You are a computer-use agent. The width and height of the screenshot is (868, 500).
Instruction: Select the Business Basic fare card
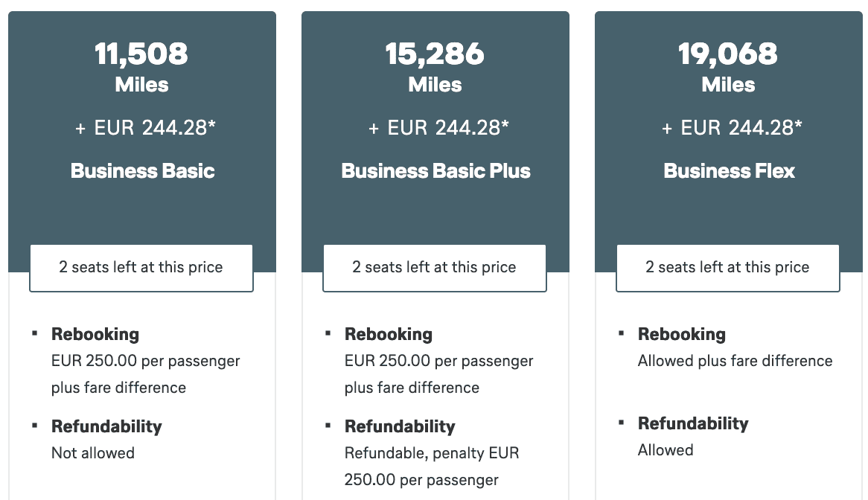click(x=142, y=171)
